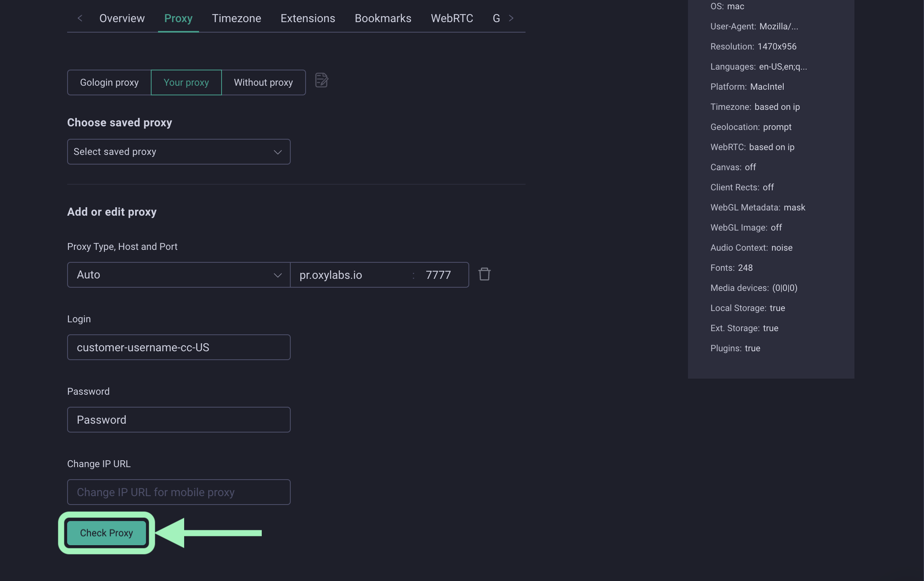Image resolution: width=924 pixels, height=581 pixels.
Task: Expand the Auto proxy type dropdown
Action: click(x=179, y=275)
